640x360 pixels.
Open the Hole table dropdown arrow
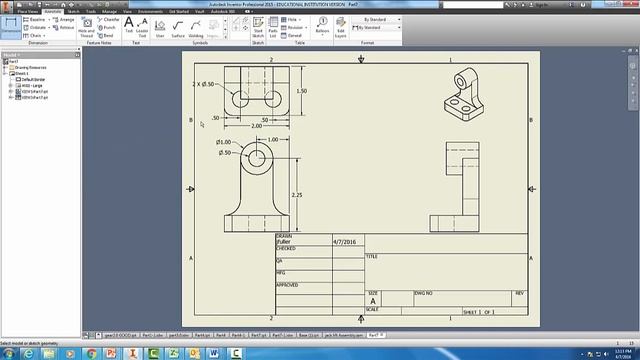(300, 20)
